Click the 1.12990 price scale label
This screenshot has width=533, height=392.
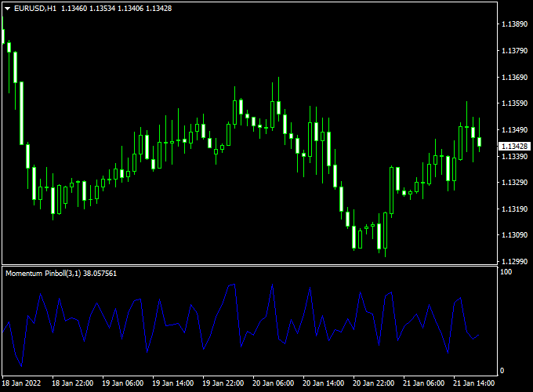pos(515,261)
